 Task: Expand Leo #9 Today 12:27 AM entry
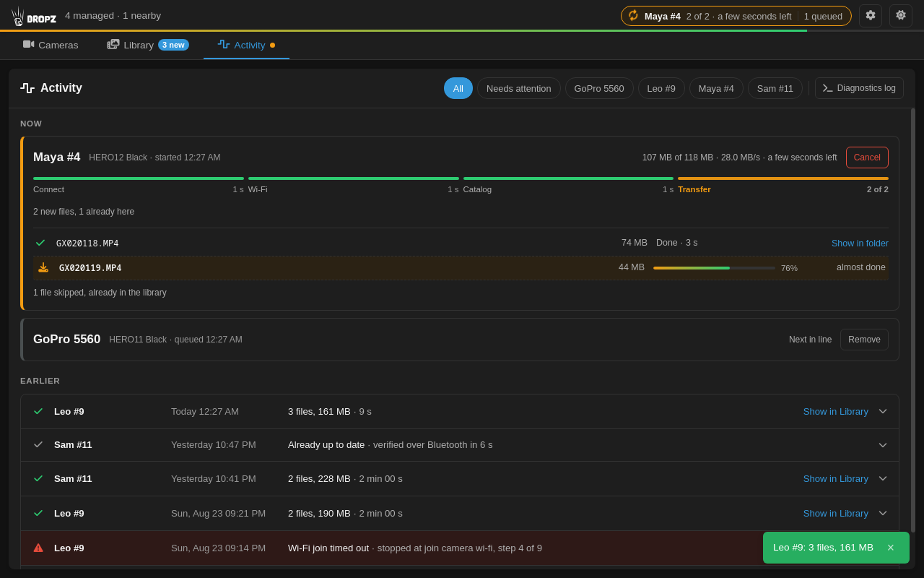point(883,411)
